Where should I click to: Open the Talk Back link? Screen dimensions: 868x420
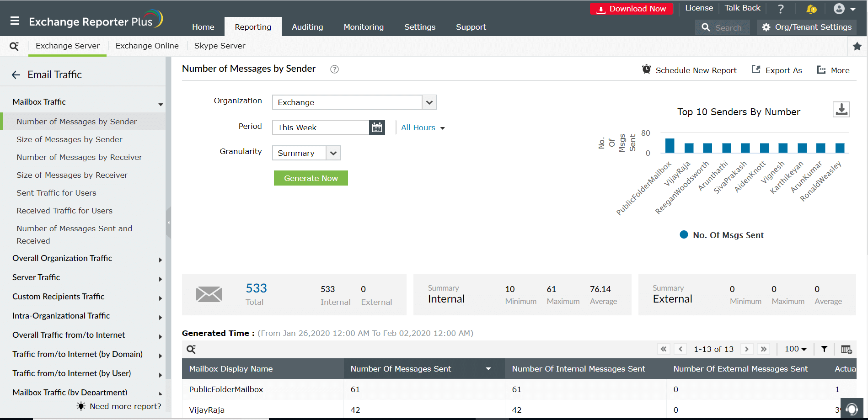click(742, 8)
